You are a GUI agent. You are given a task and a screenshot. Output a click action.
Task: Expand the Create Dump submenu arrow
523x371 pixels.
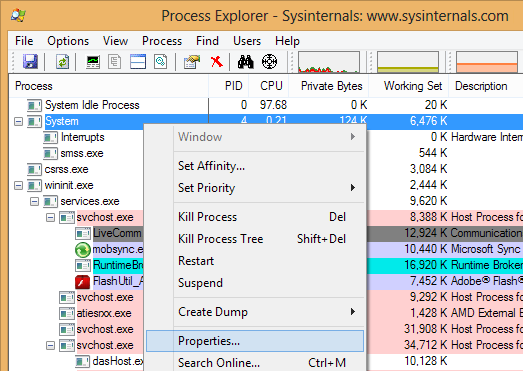tap(353, 312)
